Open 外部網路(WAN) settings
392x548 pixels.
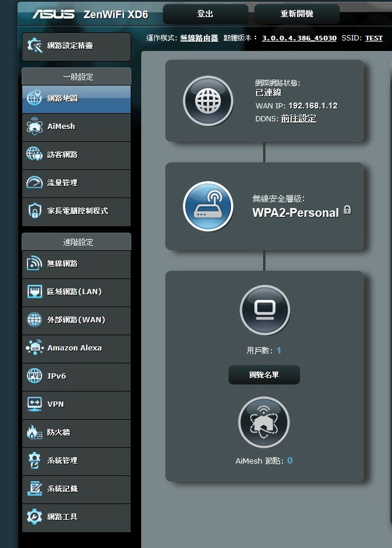point(76,321)
